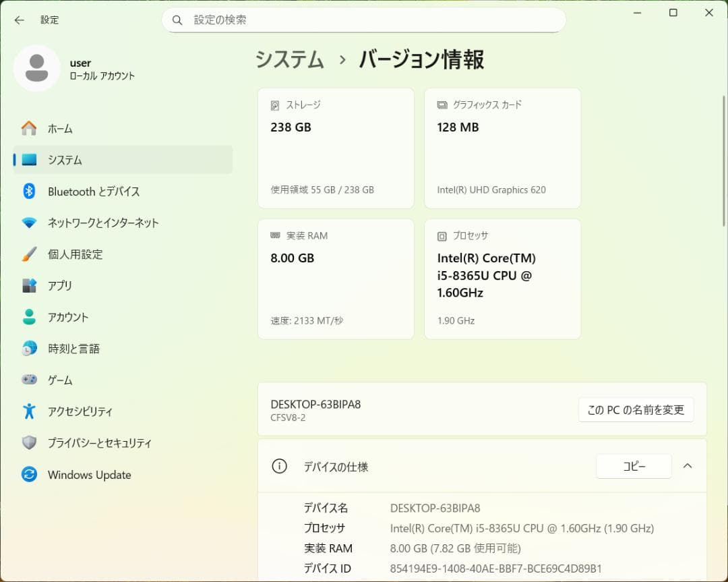The height and width of the screenshot is (582, 728).
Task: Click the 設定の検索 search box
Action: pos(364,20)
